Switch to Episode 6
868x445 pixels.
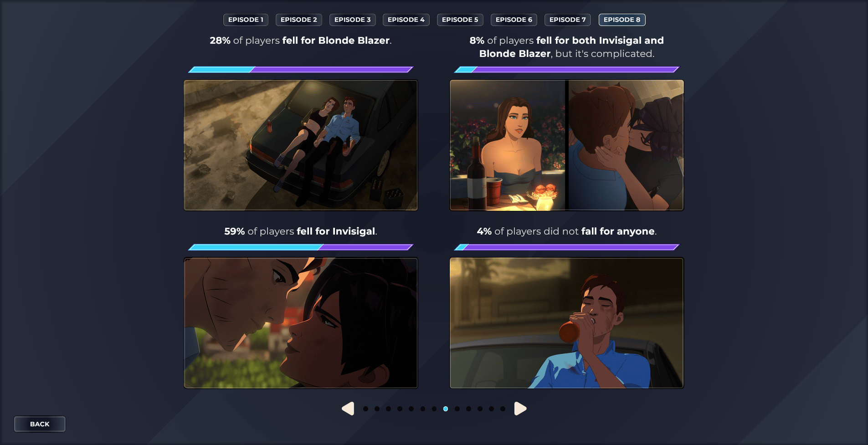click(x=514, y=20)
